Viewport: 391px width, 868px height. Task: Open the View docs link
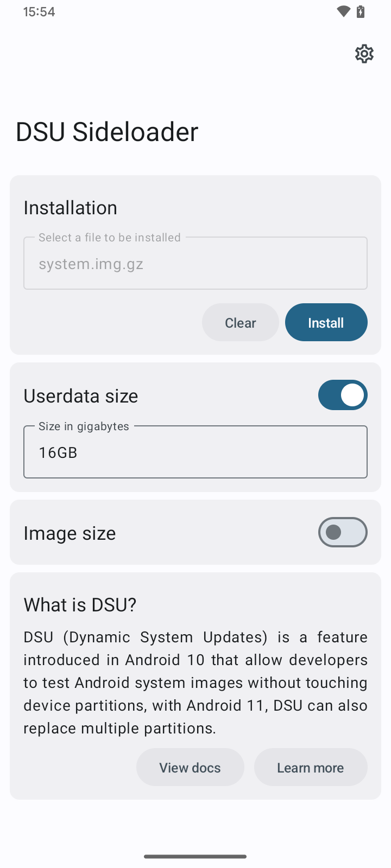point(190,768)
